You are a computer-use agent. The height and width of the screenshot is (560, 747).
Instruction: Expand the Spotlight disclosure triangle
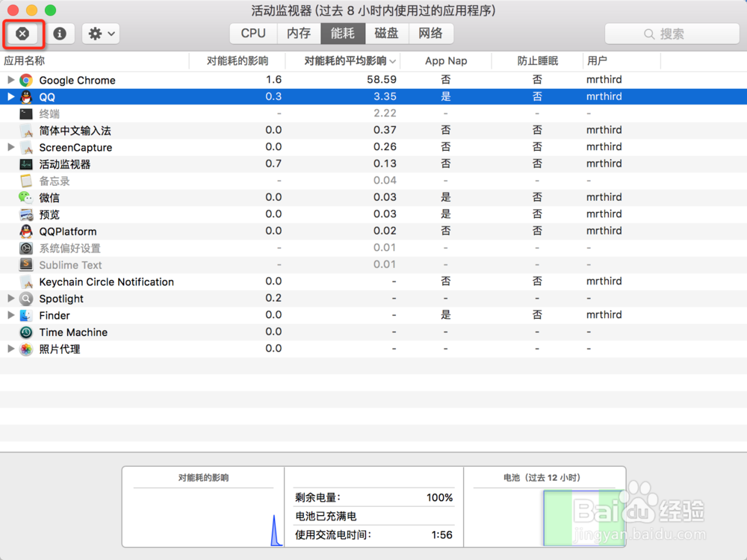10,298
